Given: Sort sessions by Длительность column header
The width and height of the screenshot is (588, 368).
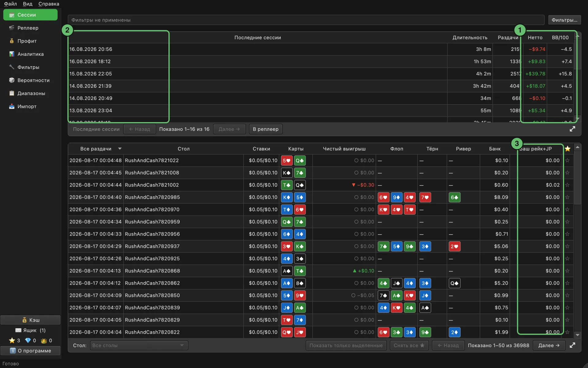Looking at the screenshot, I should pyautogui.click(x=470, y=37).
